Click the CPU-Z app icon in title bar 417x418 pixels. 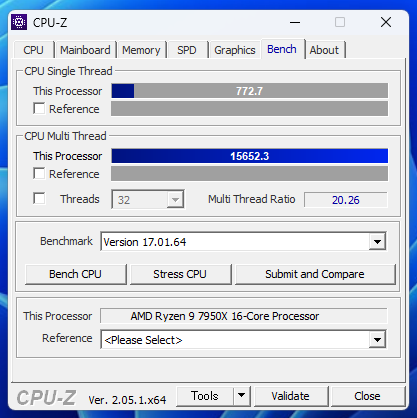click(x=19, y=22)
